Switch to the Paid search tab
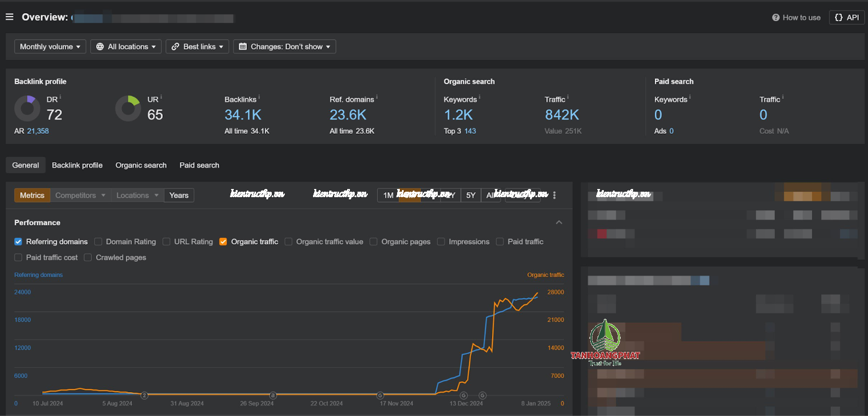This screenshot has height=416, width=868. (200, 165)
